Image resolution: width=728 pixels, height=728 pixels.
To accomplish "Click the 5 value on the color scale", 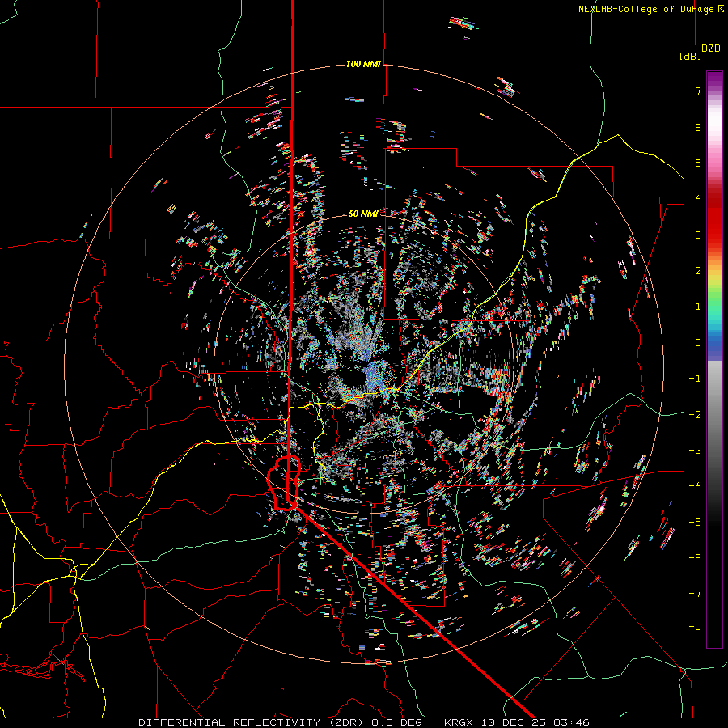I will 698,163.
